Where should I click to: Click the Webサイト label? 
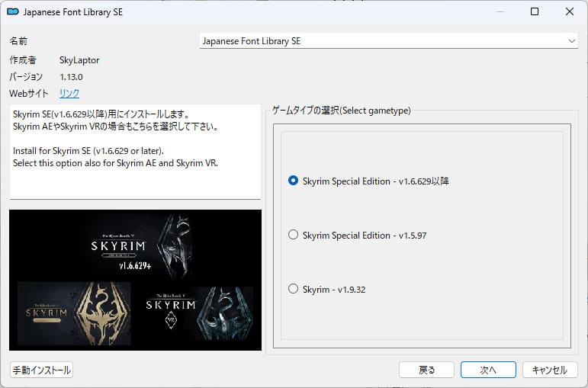(x=29, y=93)
